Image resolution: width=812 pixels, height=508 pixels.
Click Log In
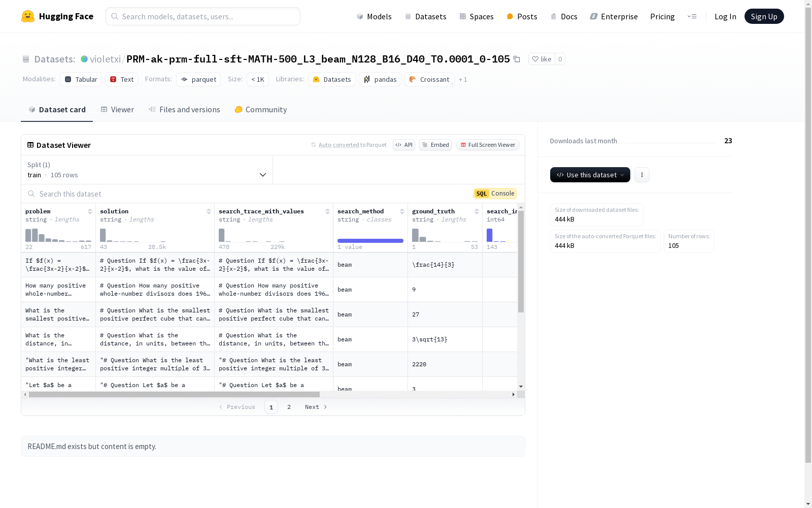click(x=725, y=16)
